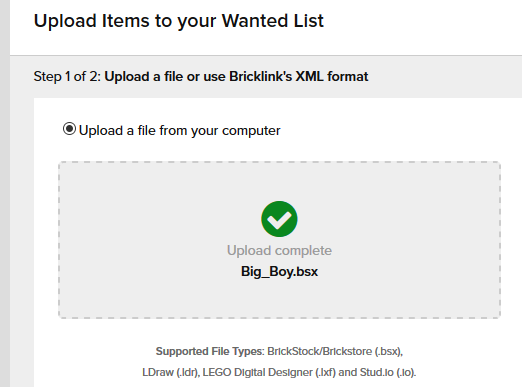Click the 'LDraw (.ldr)' file type text
The image size is (522, 387).
click(x=170, y=372)
